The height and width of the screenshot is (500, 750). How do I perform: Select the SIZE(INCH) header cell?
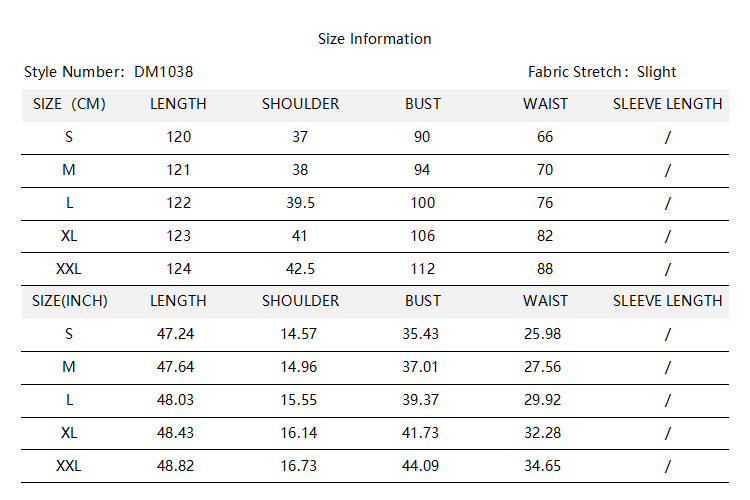click(70, 301)
